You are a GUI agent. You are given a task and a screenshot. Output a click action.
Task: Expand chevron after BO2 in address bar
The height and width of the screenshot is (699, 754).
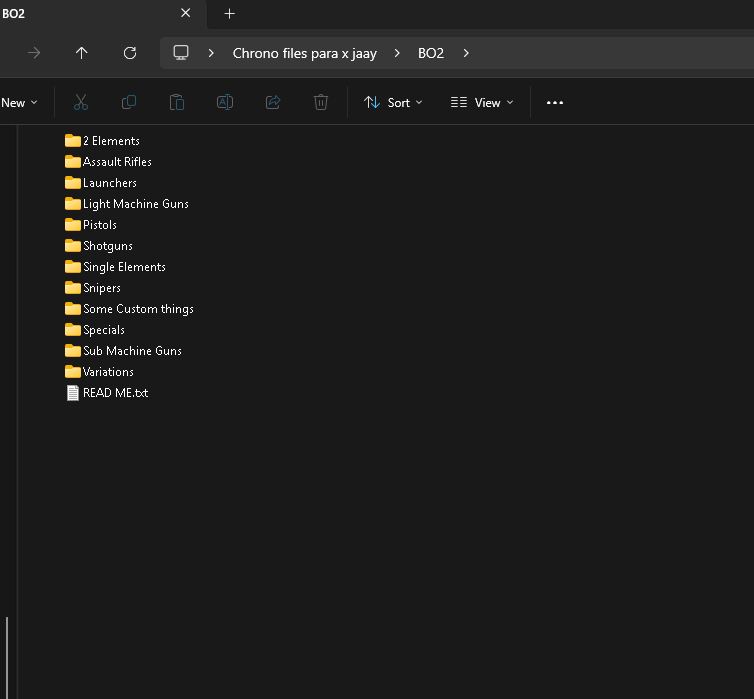pos(466,53)
